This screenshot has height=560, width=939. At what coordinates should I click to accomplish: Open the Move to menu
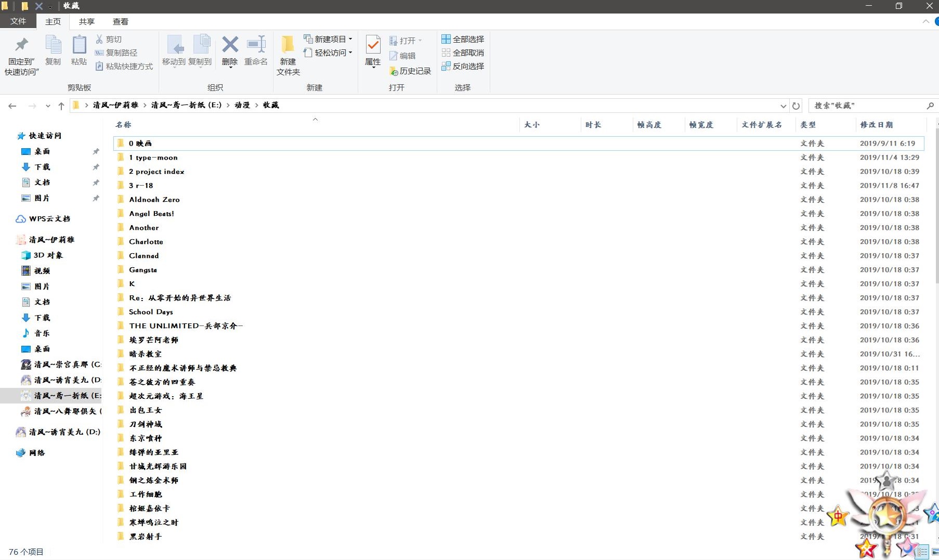(174, 50)
